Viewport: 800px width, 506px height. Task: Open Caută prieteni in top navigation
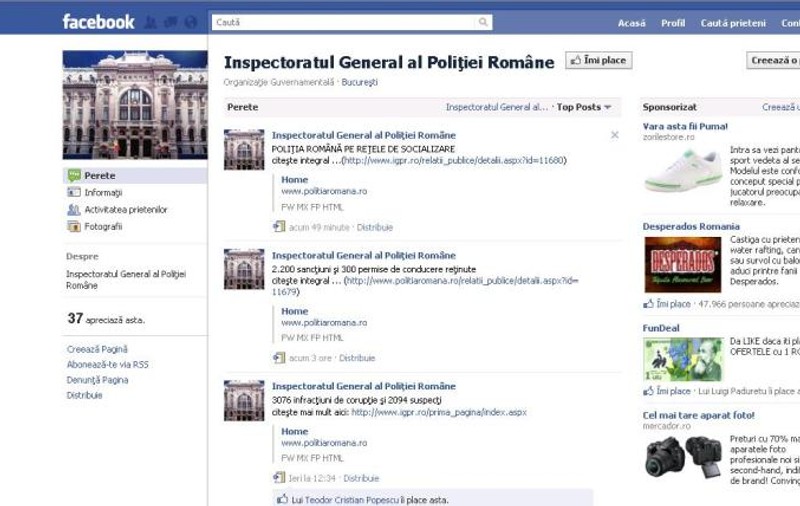pos(733,23)
